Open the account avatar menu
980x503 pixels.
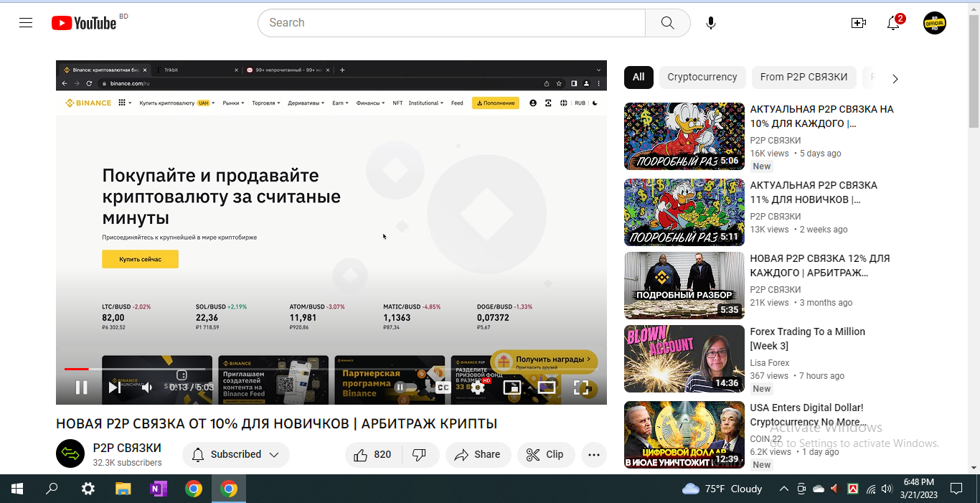pyautogui.click(x=935, y=23)
